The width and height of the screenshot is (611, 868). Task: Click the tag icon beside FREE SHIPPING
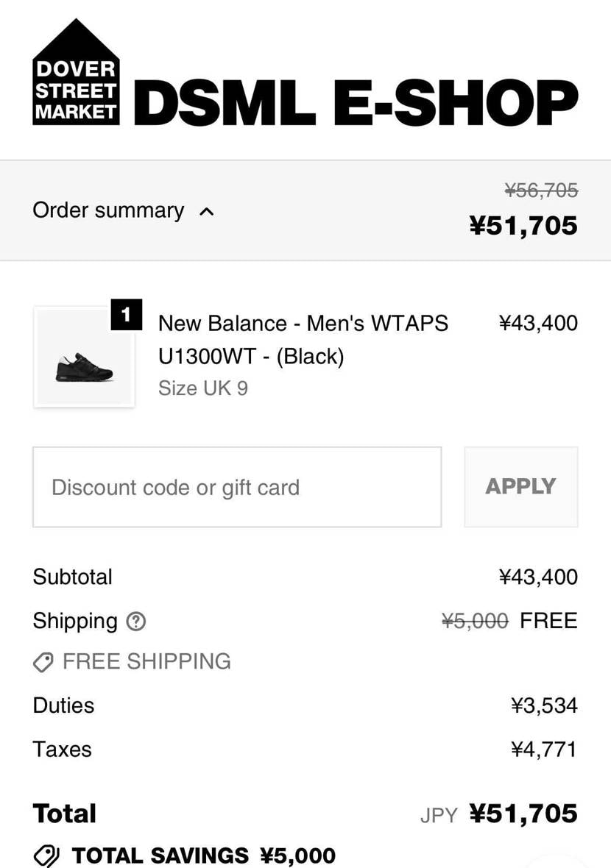coord(43,663)
